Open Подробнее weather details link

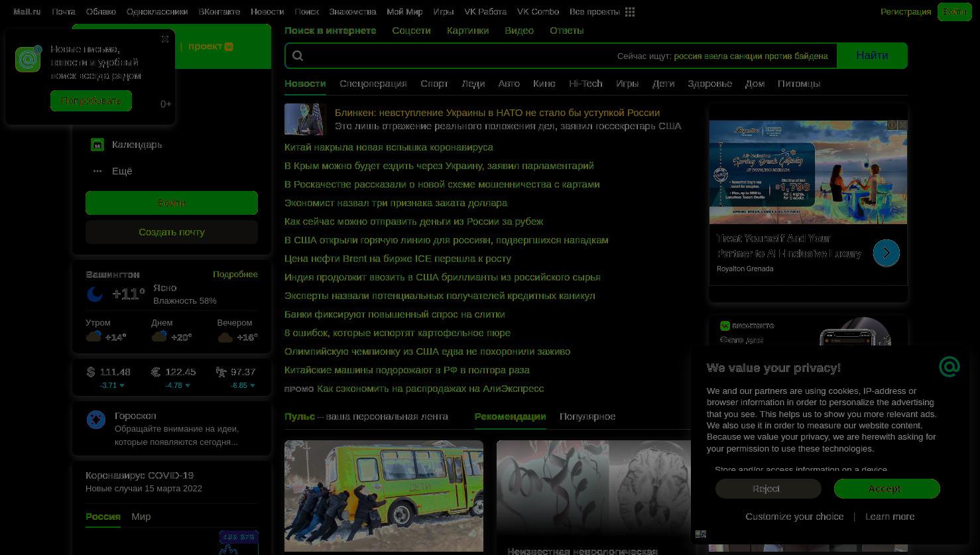235,274
